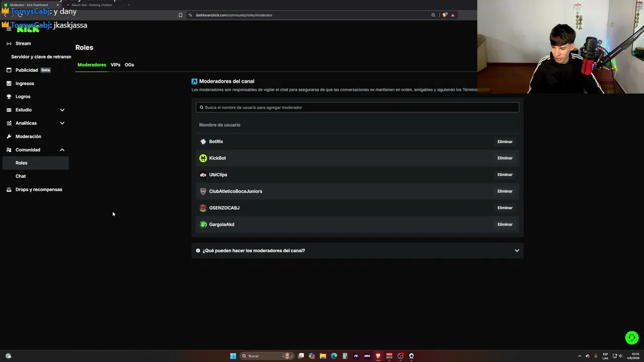Open the Roles page in sidebar
The height and width of the screenshot is (362, 644).
(x=35, y=163)
